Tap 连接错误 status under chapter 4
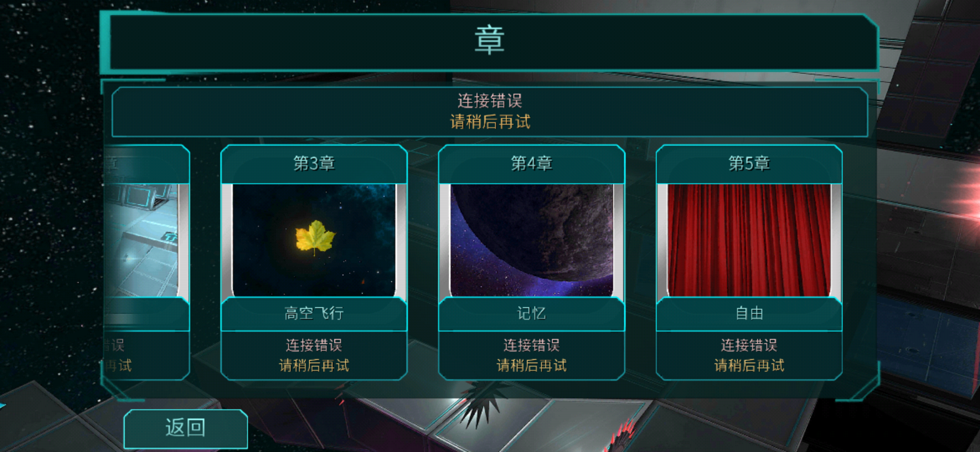The image size is (980, 452). [x=531, y=346]
